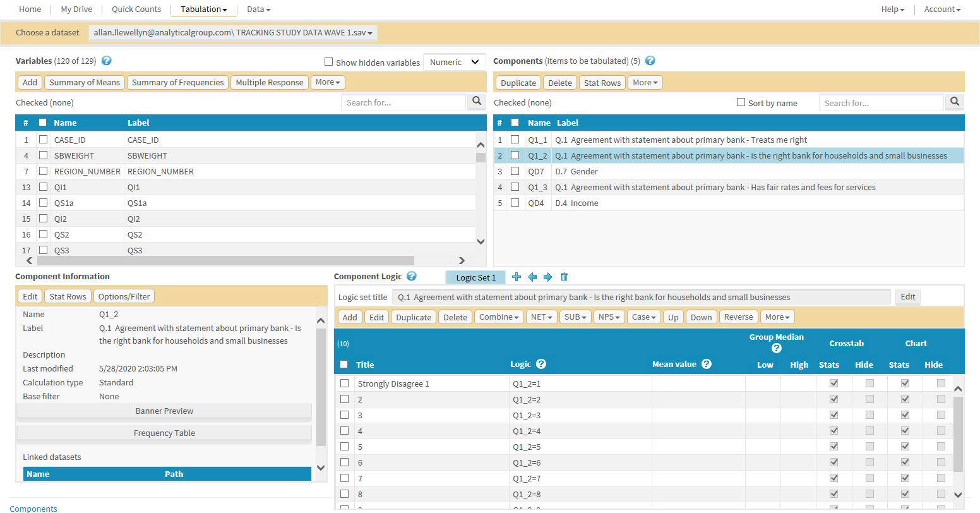Open My Drive menu item
The height and width of the screenshot is (513, 980).
coord(76,9)
